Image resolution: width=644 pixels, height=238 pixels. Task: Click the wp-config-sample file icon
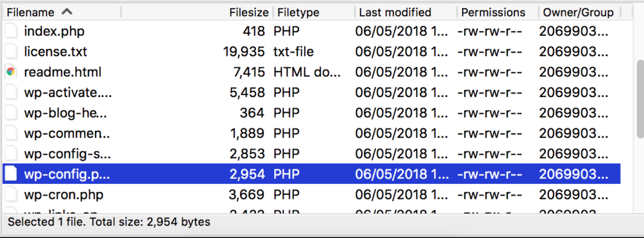11,154
